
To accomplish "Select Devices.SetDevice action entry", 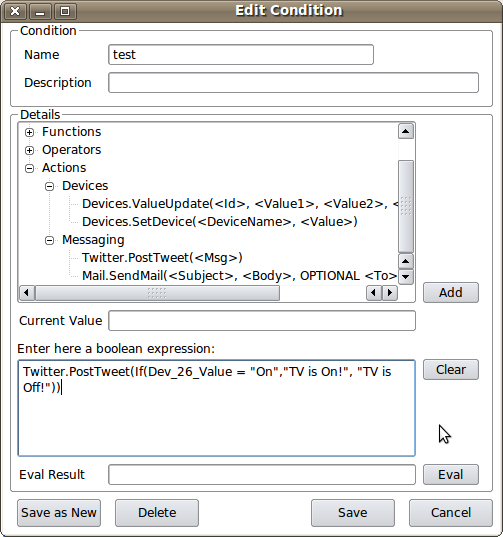I will tap(220, 222).
